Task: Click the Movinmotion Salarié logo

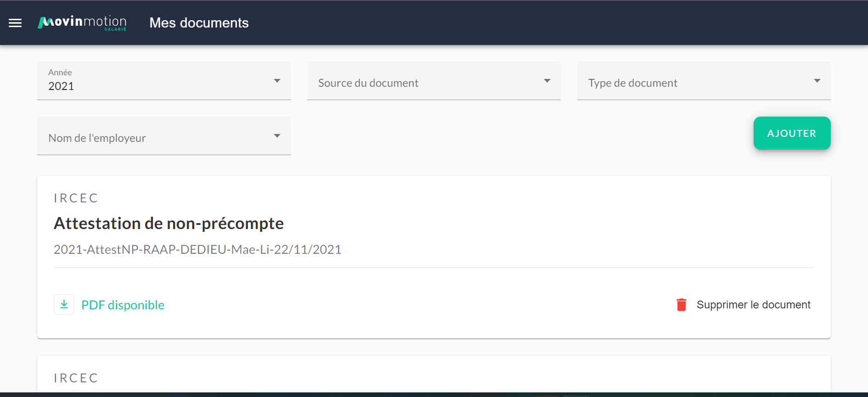Action: pos(82,23)
